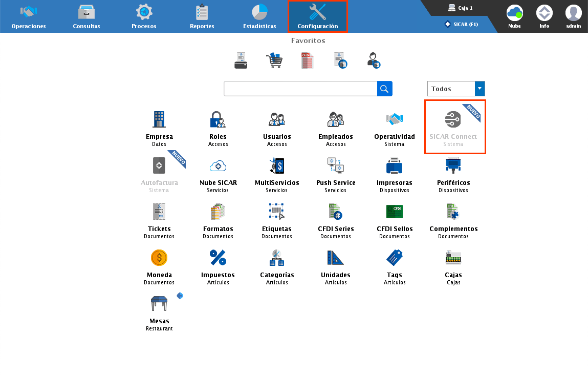Viewport: 588px width, 375px height.
Task: Open the Impresoras devices icon
Action: coord(394,166)
